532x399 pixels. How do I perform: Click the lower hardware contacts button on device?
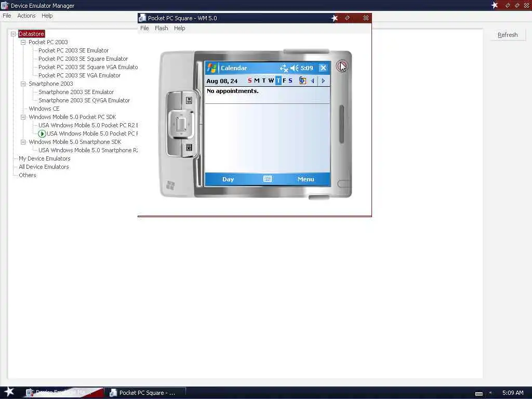point(189,147)
